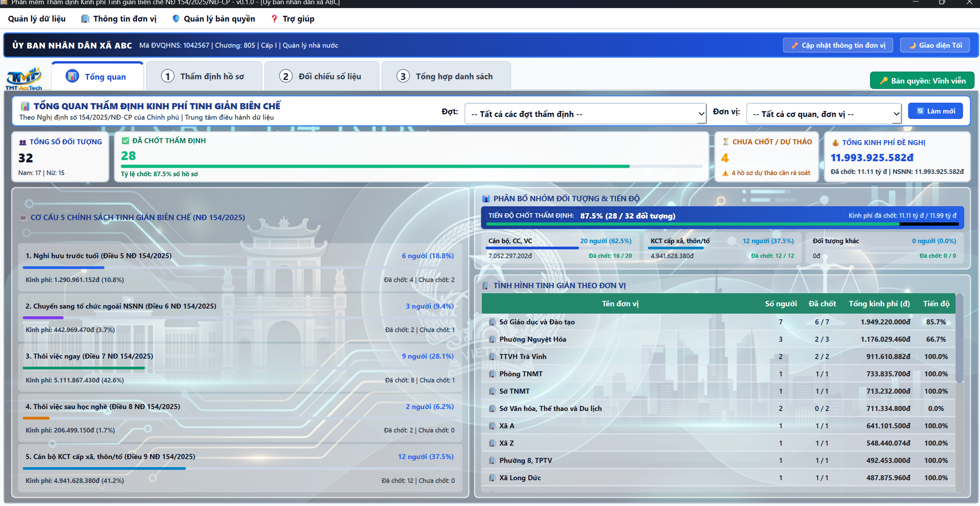
Task: Click Tiến độ column header
Action: (x=936, y=304)
